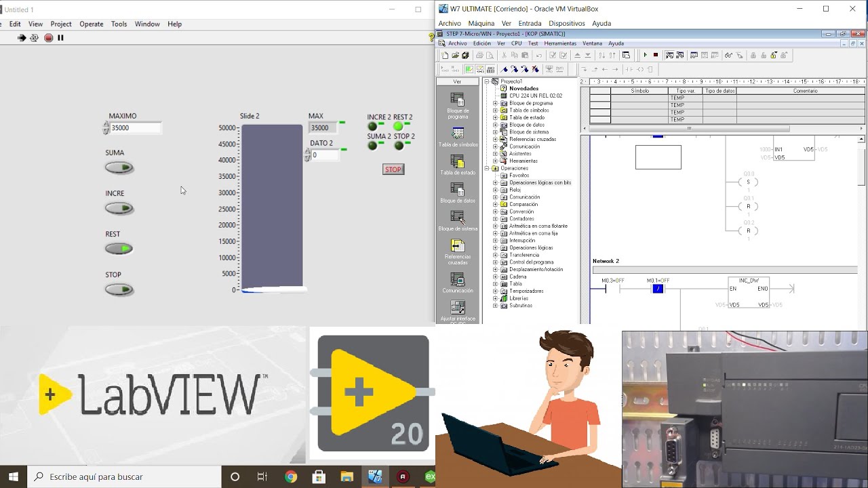Viewport: 868px width, 488px height.
Task: Click the MAXIMO numeric input field
Action: tap(135, 127)
